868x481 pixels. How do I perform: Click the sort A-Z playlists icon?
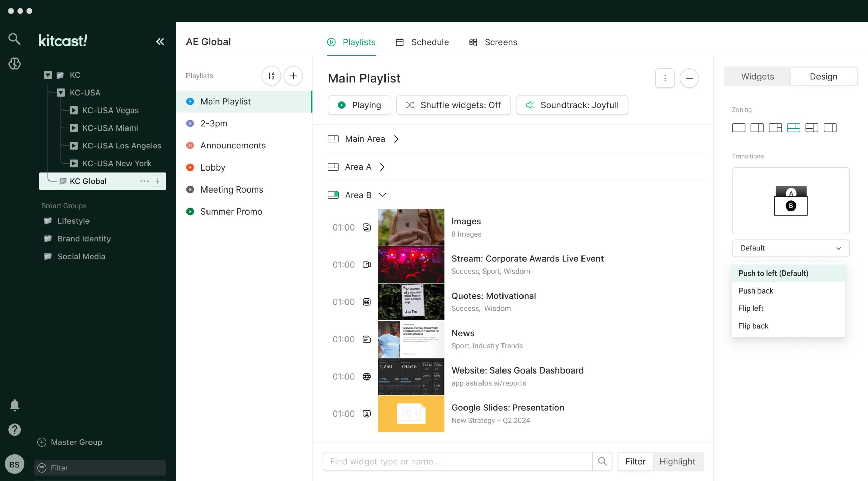tap(271, 76)
